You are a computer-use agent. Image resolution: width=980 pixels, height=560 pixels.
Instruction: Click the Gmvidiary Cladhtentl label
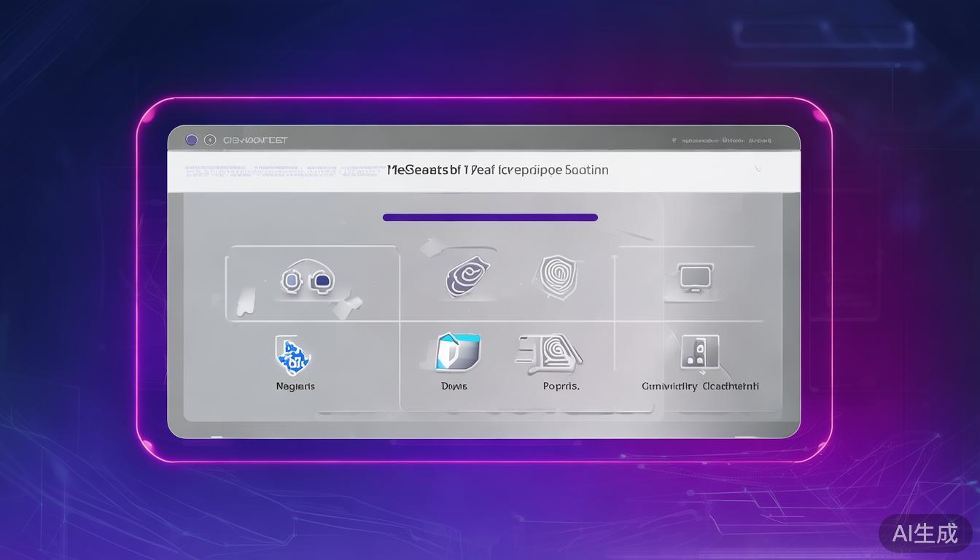[700, 386]
